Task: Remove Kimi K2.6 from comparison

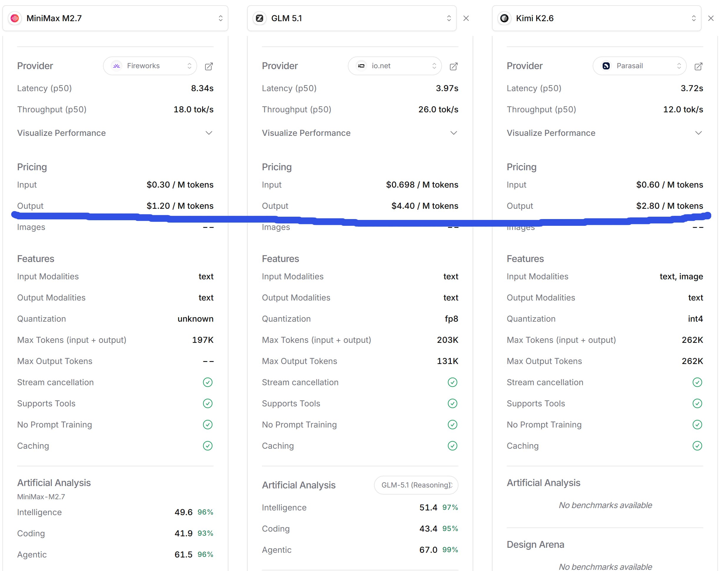Action: click(x=711, y=19)
